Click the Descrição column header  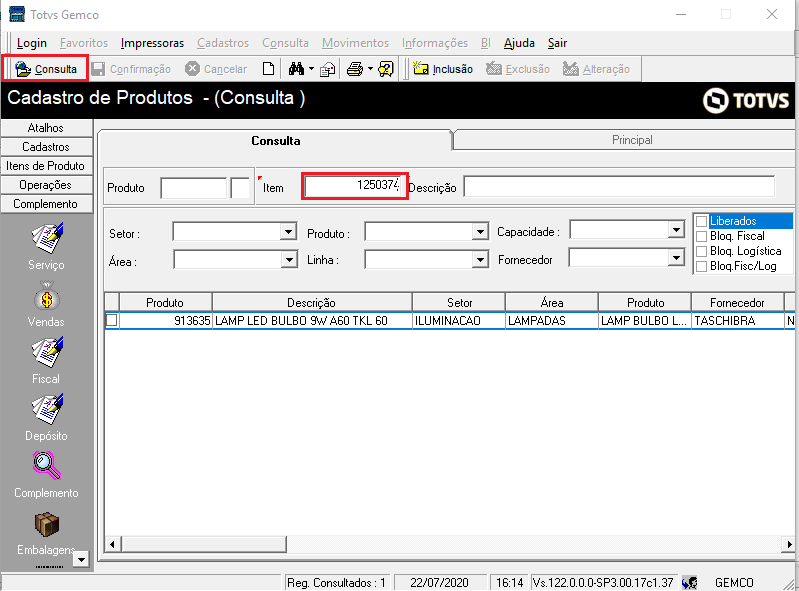click(x=311, y=303)
